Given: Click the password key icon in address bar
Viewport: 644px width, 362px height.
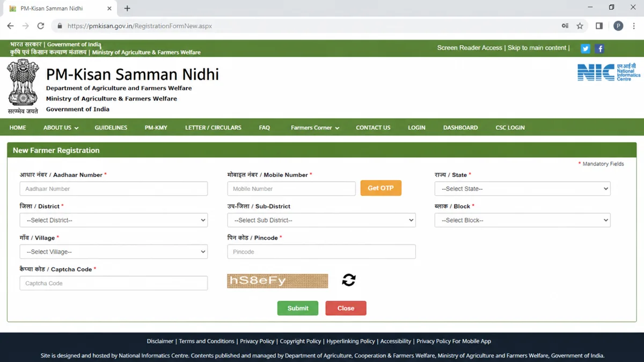Looking at the screenshot, I should (565, 26).
